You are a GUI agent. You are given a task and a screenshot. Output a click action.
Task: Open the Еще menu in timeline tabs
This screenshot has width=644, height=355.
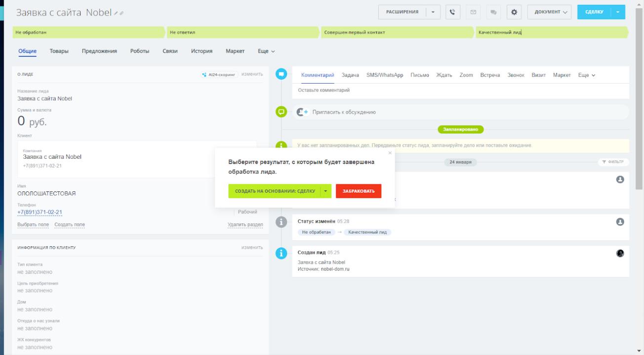pos(587,75)
